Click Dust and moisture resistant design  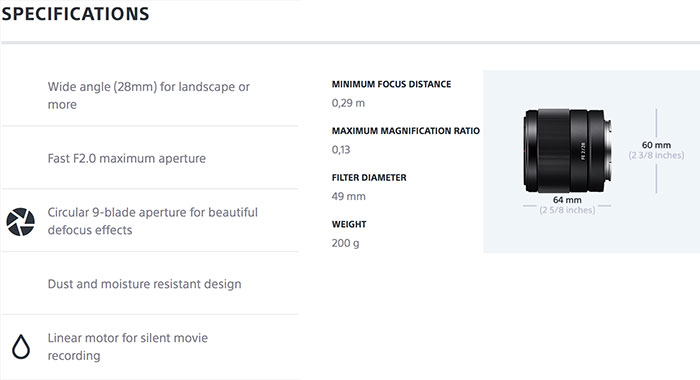pos(145,284)
